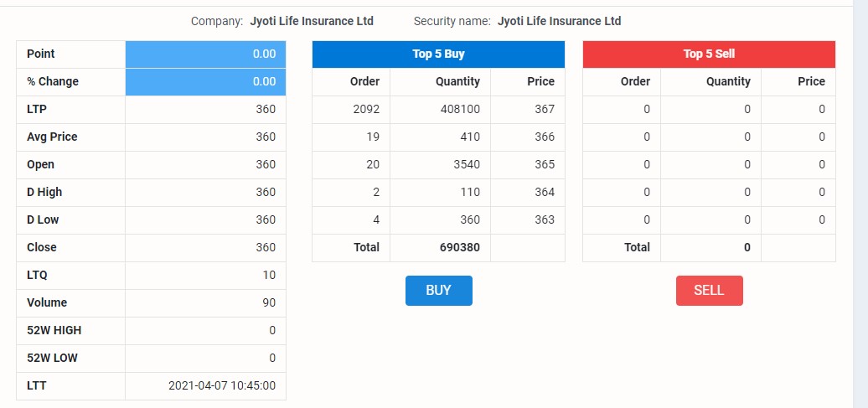Select the Top 5 Sell header
This screenshot has height=408, width=868.
pyautogui.click(x=709, y=54)
